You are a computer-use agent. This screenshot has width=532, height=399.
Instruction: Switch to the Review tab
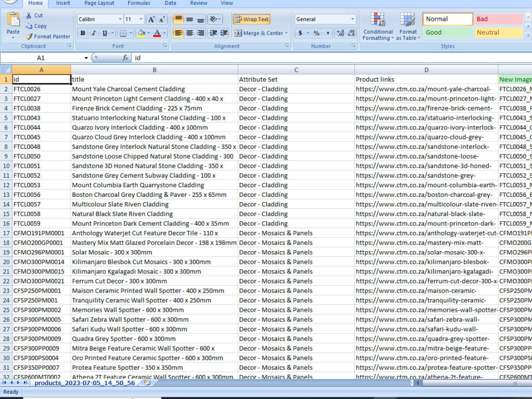[198, 3]
